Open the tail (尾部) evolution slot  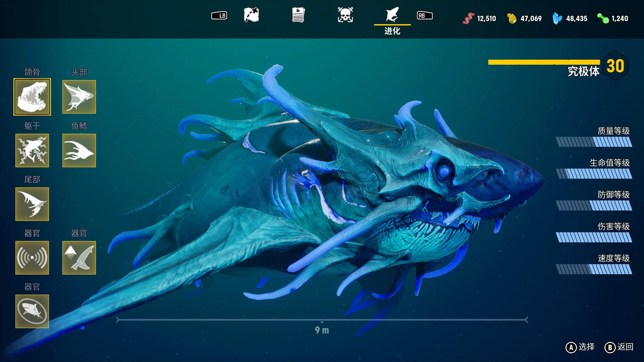(32, 204)
